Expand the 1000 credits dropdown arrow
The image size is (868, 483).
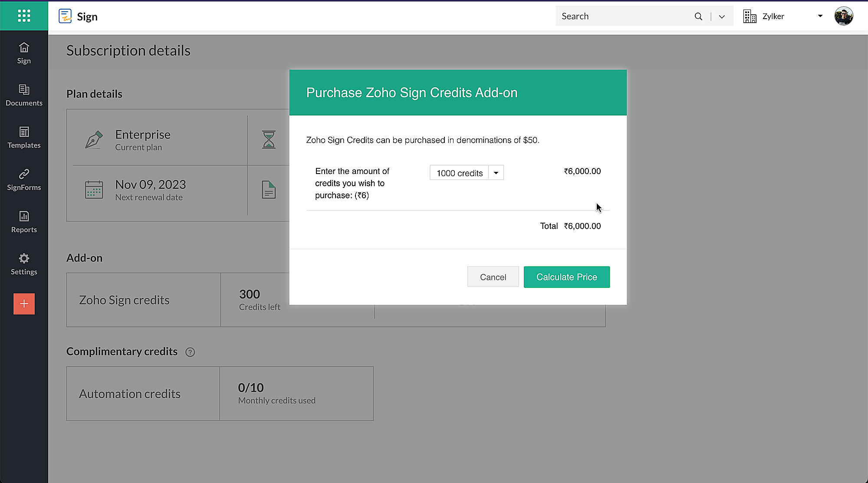(x=496, y=173)
